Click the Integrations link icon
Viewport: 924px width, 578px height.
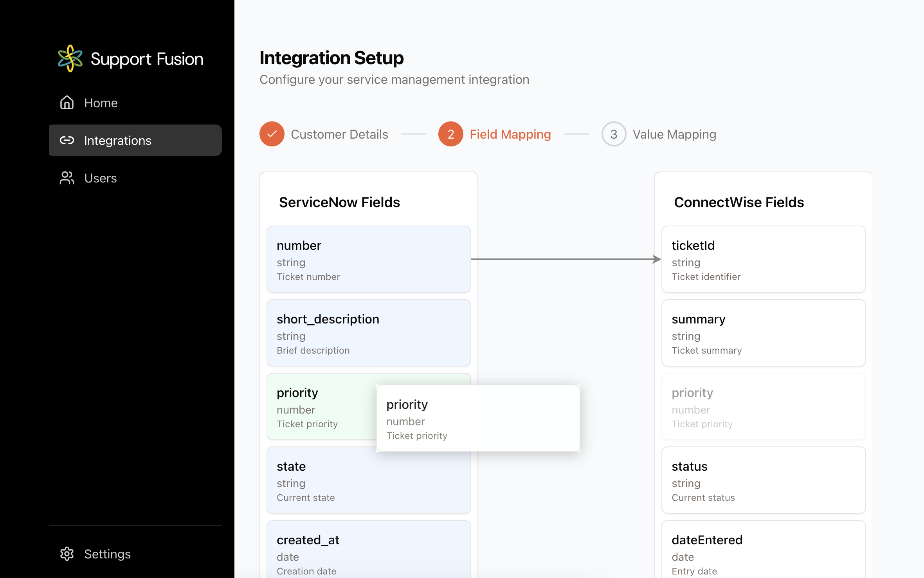pos(67,140)
